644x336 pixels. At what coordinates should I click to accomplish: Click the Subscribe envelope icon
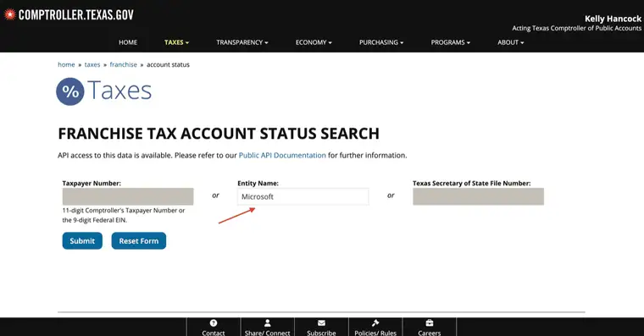(x=322, y=323)
